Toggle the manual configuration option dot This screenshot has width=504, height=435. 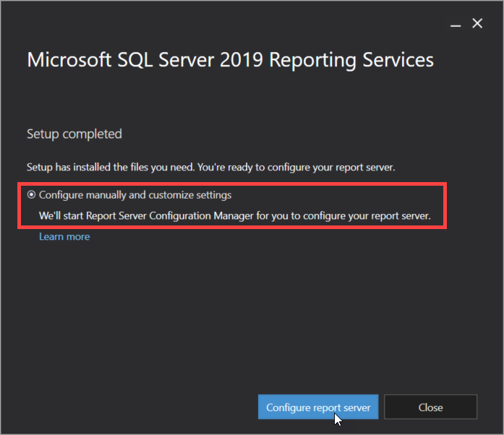click(31, 194)
